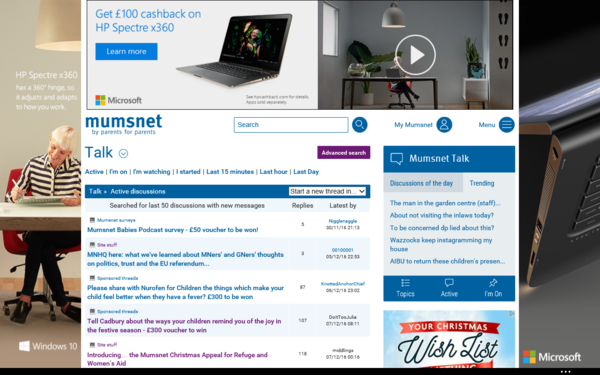Click the icon beside Christmas Appeal Site stuff
Viewport: 600px width, 375px height.
point(92,344)
